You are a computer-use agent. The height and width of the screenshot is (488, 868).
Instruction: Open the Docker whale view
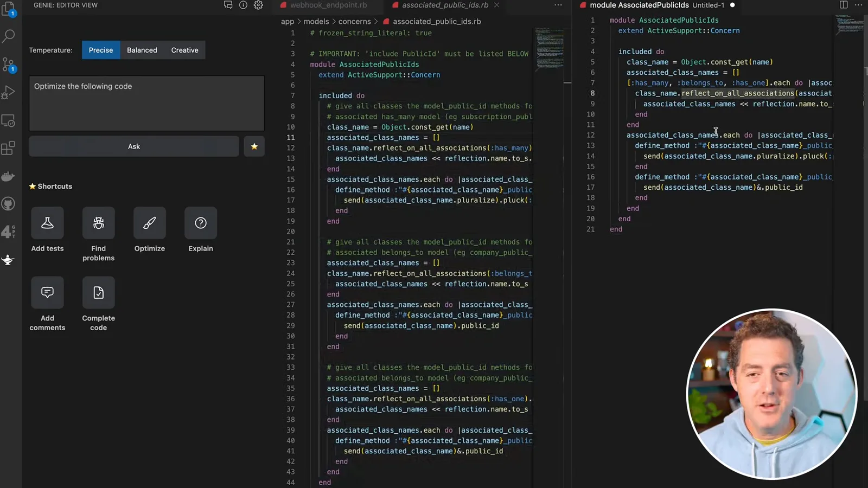click(x=9, y=176)
